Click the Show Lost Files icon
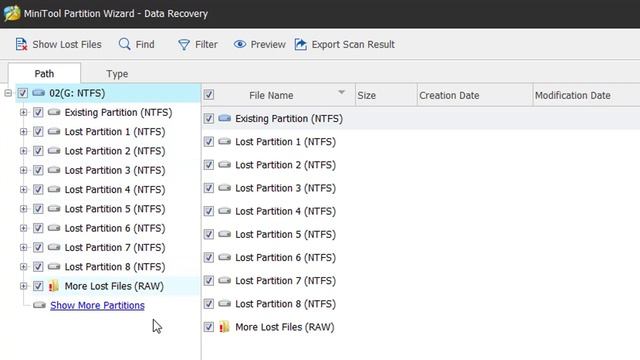The image size is (640, 360). (21, 44)
